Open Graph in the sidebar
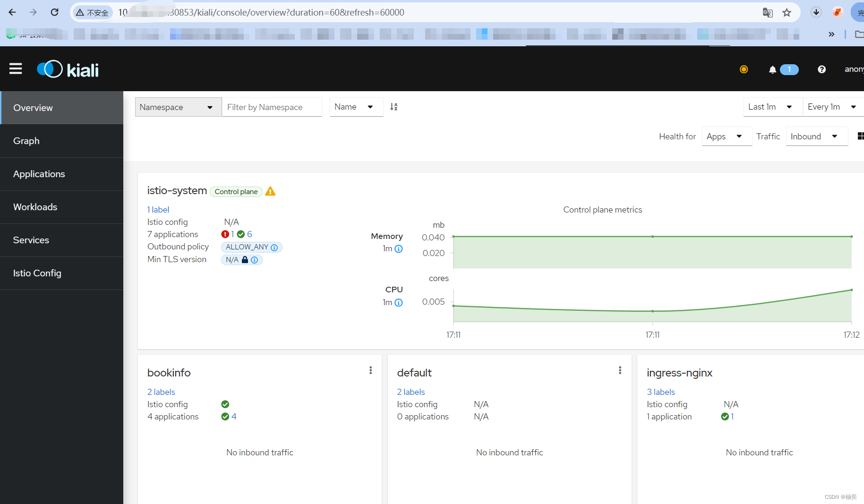 click(61, 141)
